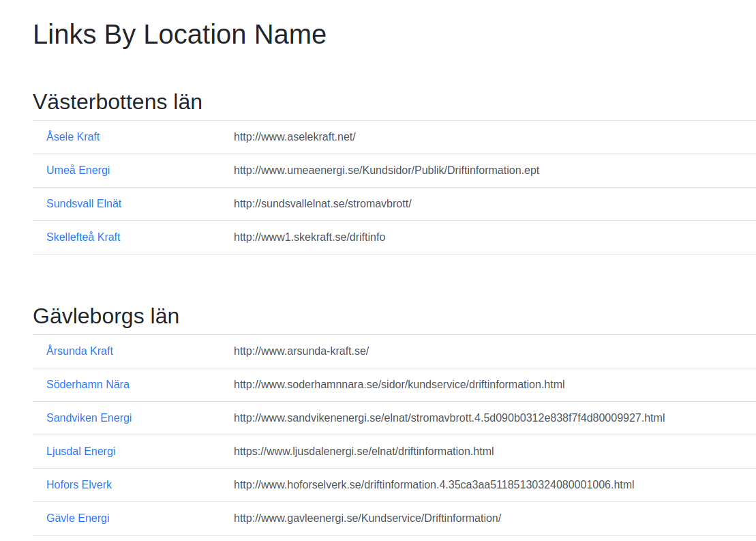Select the www1.skekraft.se/driftinfo URL text
Image resolution: width=756 pixels, height=541 pixels.
point(309,237)
